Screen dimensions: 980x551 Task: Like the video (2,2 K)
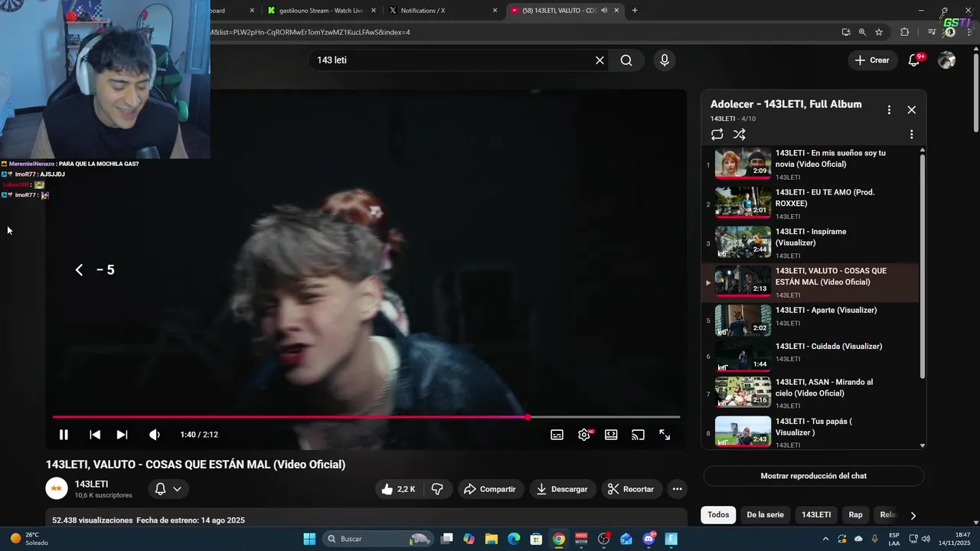click(398, 489)
